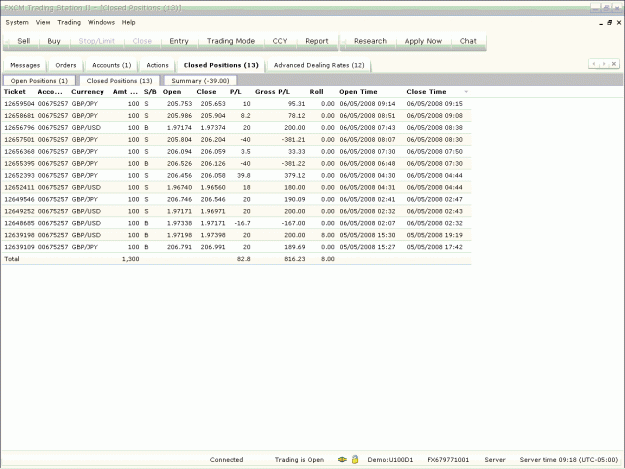Select ticket 12656368 row
The image size is (625, 469).
pos(237,152)
